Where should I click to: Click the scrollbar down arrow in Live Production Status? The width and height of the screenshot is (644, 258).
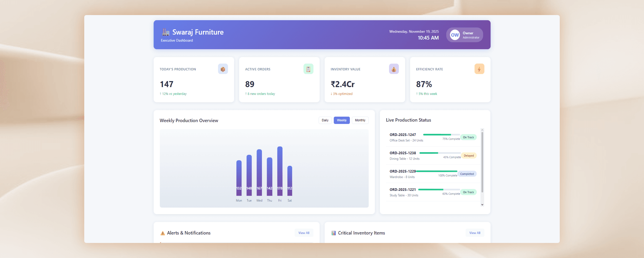pos(482,205)
